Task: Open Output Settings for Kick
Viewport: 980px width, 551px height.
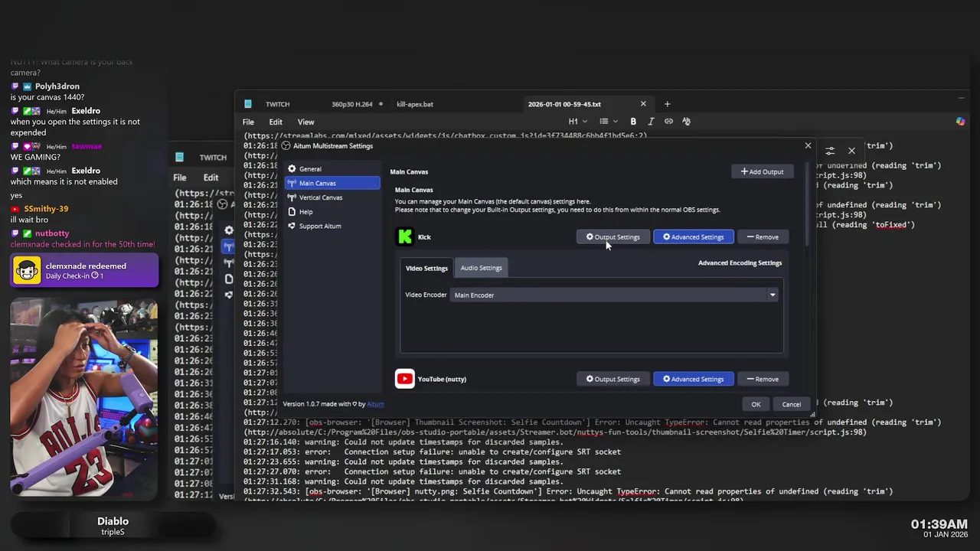Action: (613, 236)
